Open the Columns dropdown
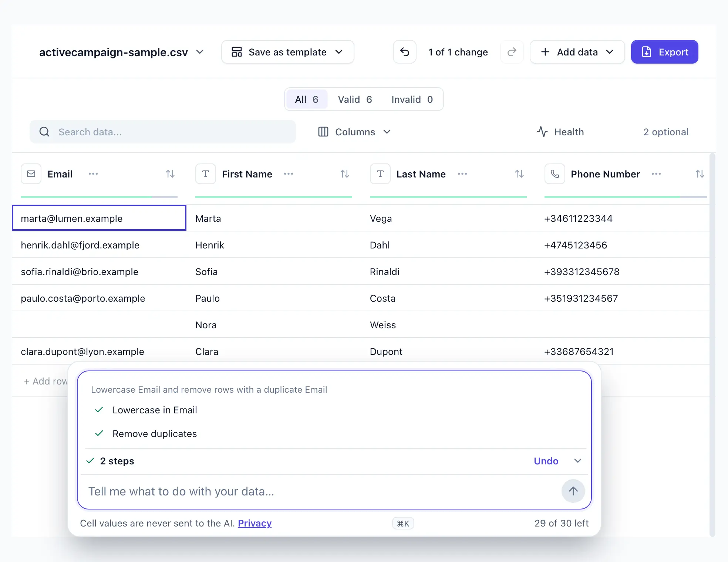This screenshot has width=728, height=562. pos(354,132)
